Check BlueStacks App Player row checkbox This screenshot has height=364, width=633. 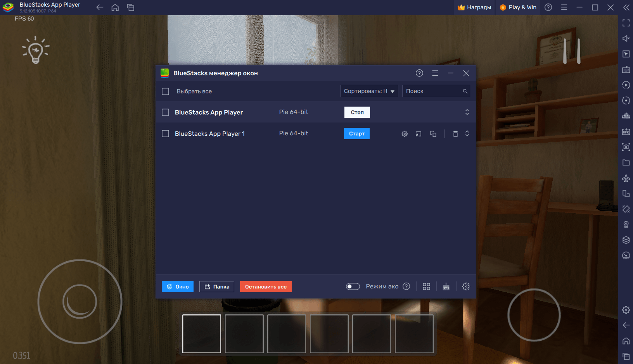click(165, 112)
